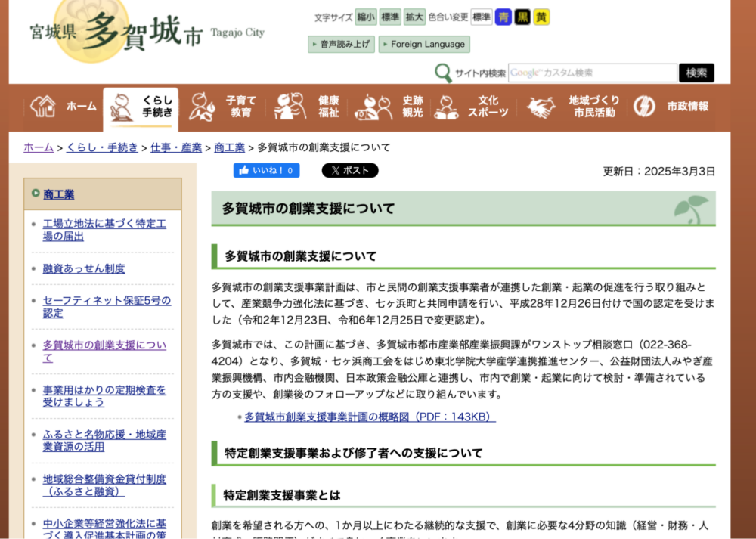Select the yellow 黄 color scheme

tap(541, 17)
